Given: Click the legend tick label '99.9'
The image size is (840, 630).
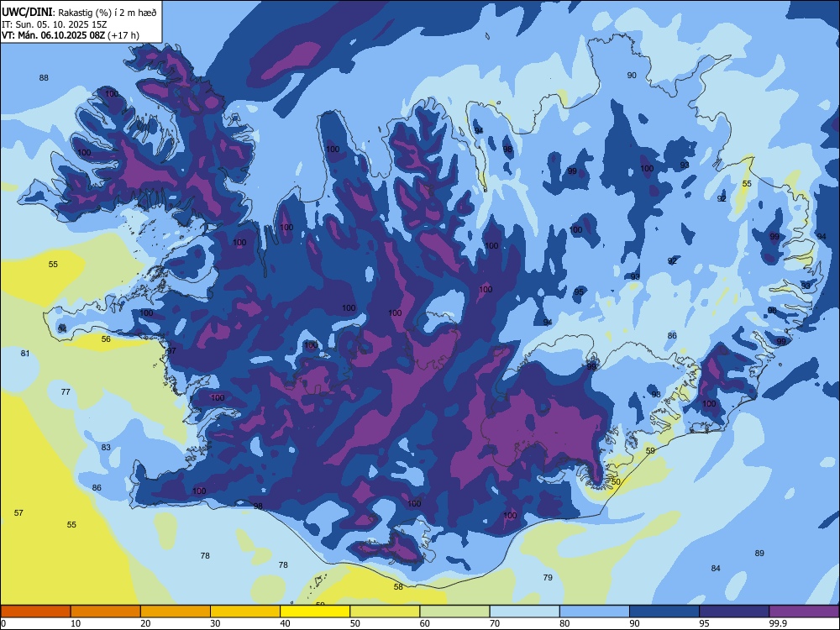Looking at the screenshot, I should (x=778, y=623).
